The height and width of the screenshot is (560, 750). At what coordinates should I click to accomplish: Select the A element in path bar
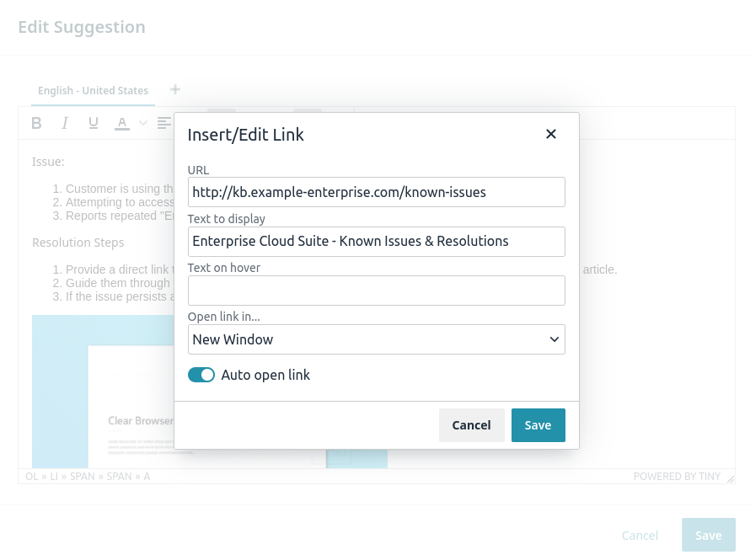[147, 477]
